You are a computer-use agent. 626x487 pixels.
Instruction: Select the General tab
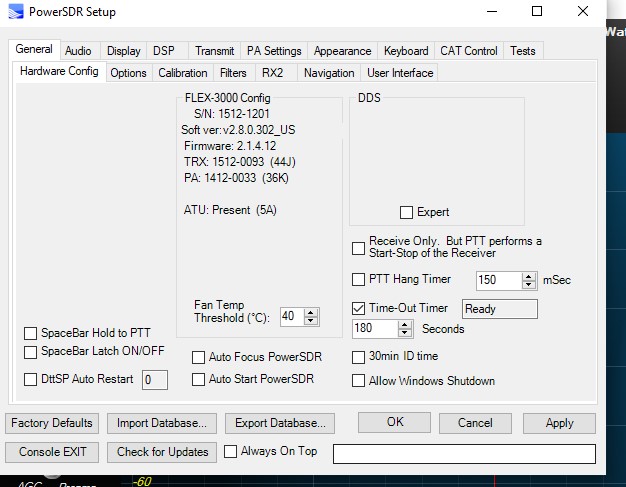[x=34, y=49]
